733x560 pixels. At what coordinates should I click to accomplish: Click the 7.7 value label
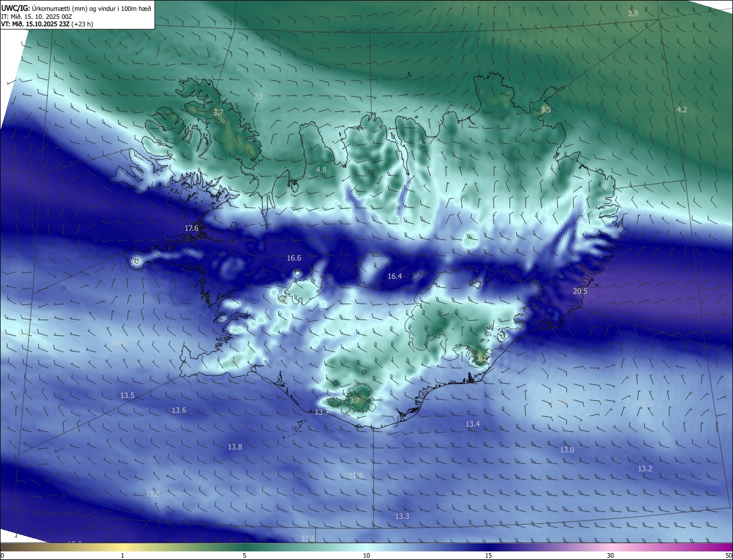(258, 97)
